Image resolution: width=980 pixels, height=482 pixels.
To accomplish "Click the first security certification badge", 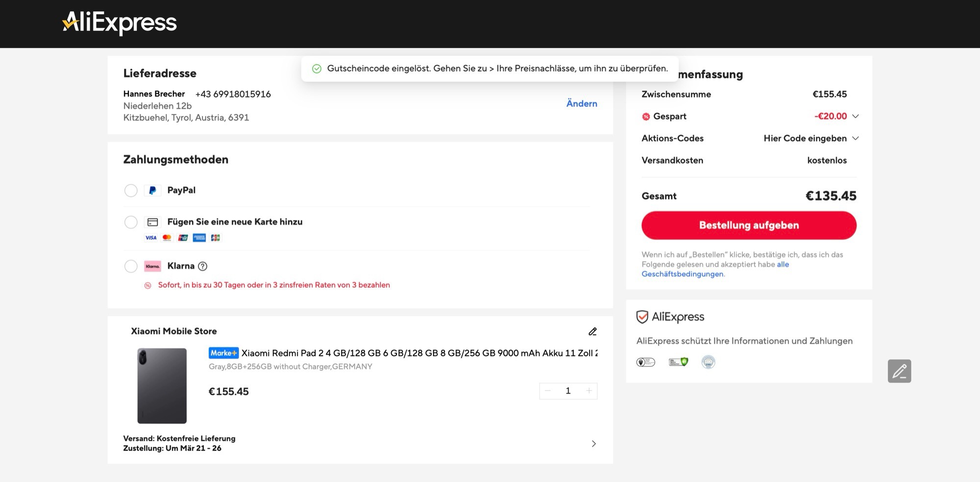I will [646, 362].
